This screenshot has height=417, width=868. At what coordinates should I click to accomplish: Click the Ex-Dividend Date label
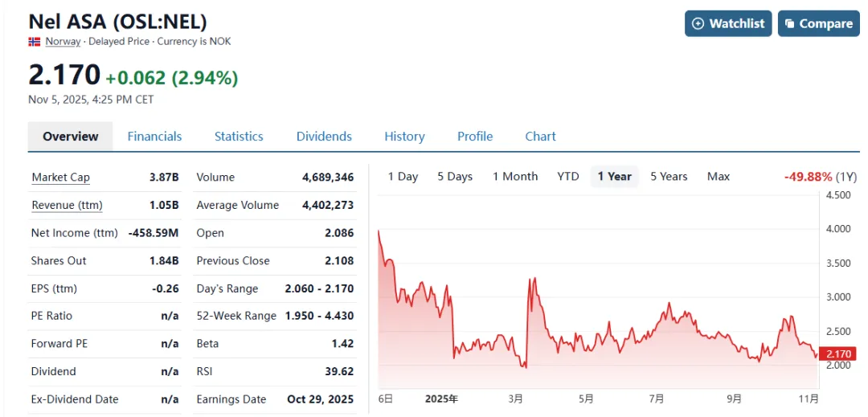point(75,399)
